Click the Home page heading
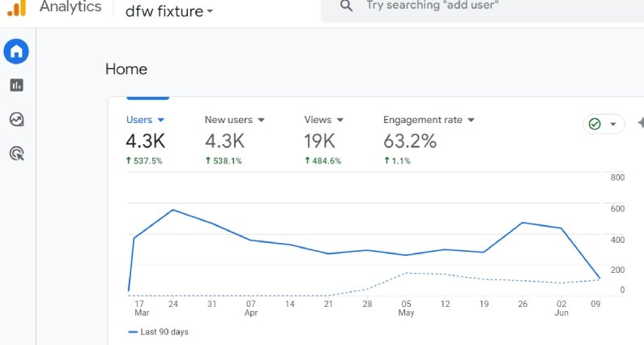 point(126,69)
